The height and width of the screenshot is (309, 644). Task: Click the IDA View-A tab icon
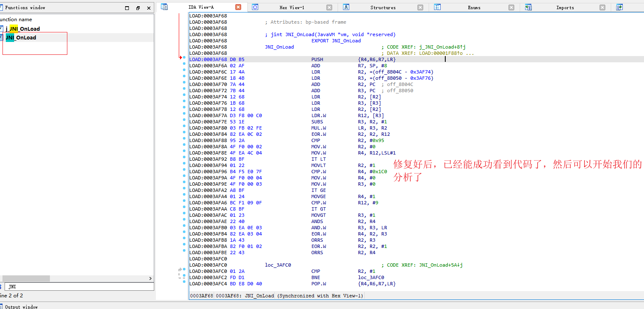[x=164, y=7]
